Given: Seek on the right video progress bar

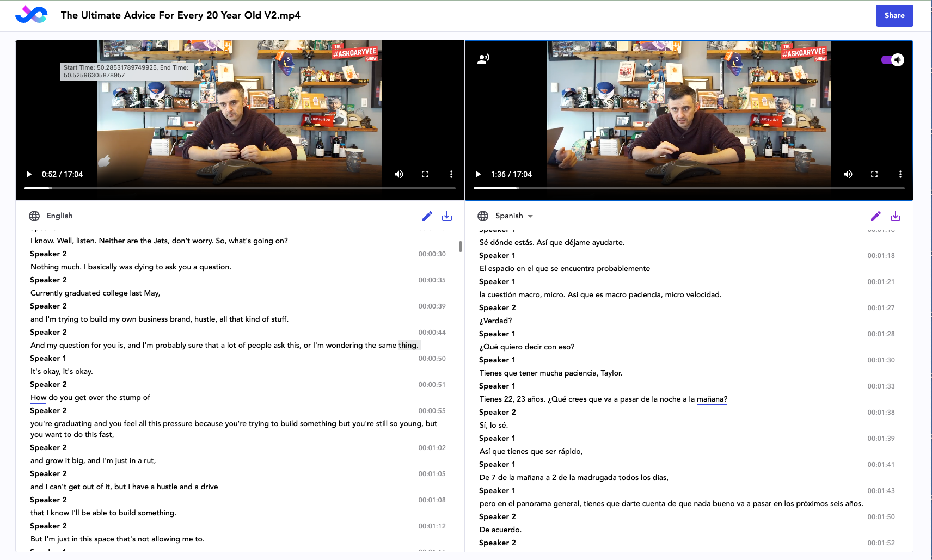Looking at the screenshot, I should pos(689,188).
